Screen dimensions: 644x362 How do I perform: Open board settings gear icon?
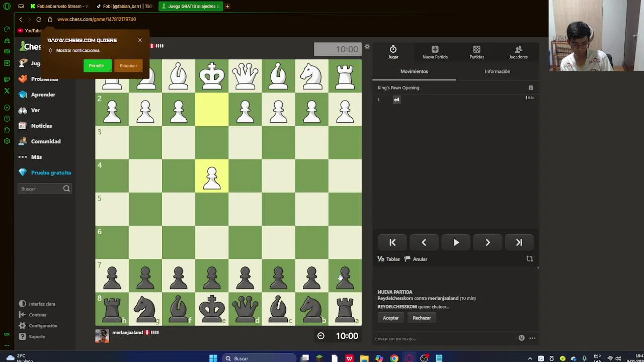point(367,47)
